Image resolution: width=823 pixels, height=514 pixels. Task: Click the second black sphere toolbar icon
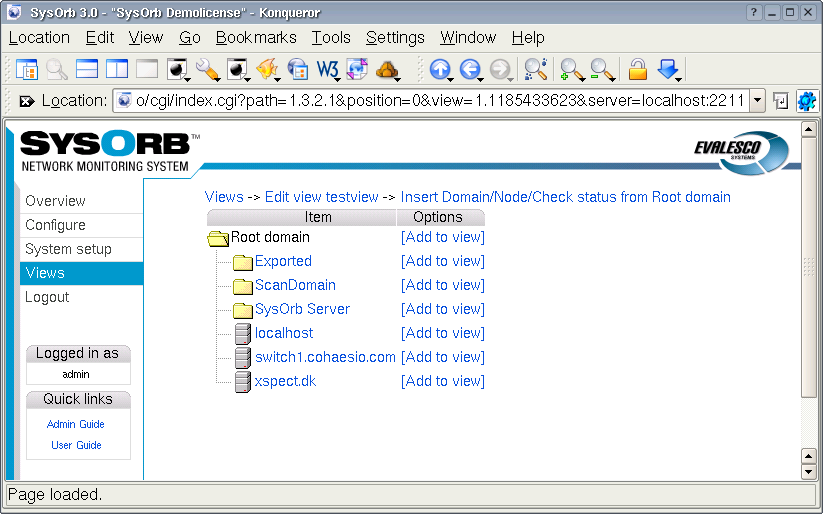[x=237, y=69]
